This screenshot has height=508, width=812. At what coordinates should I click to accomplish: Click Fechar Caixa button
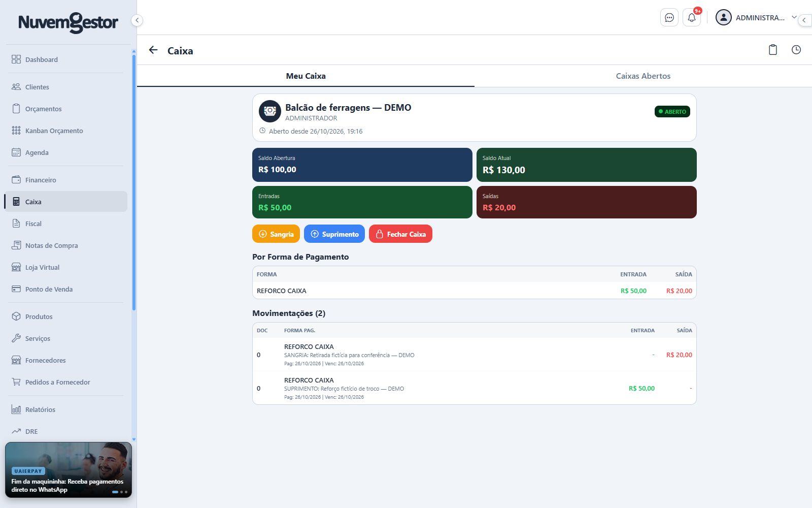point(400,234)
